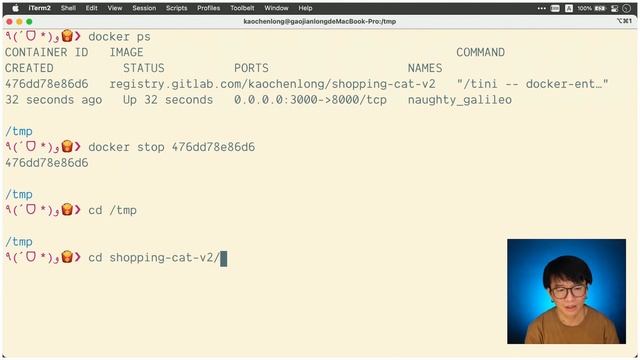Click the ⌥⌘1 window shortcut indicator
This screenshot has width=640, height=360.
[624, 21]
